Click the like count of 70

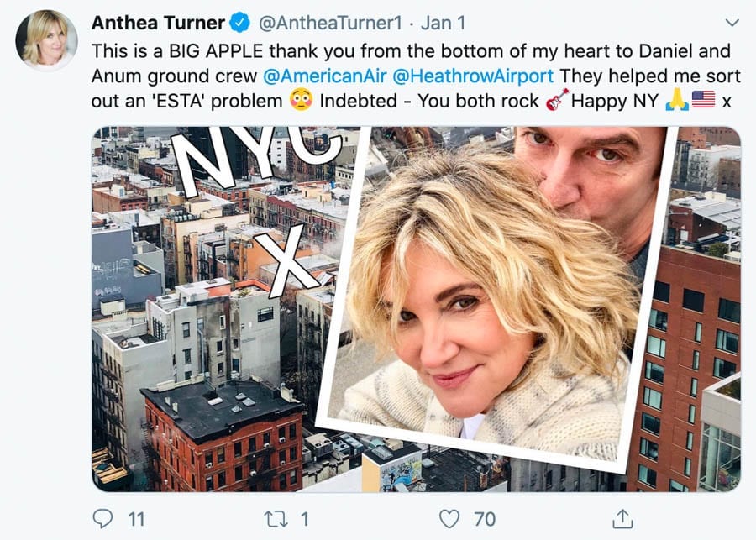[485, 519]
